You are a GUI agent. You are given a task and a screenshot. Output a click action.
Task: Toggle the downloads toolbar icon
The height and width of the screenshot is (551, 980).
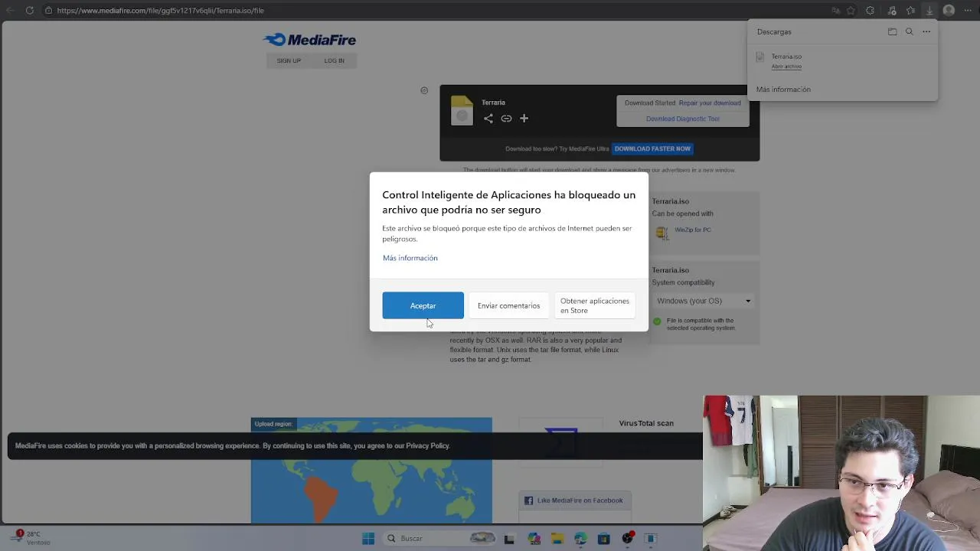pos(929,11)
